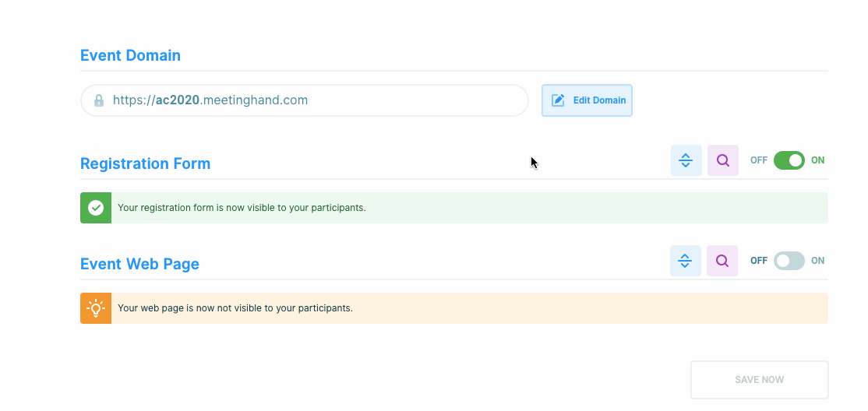
Task: Toggle the Registration Form switch off
Action: pos(789,160)
